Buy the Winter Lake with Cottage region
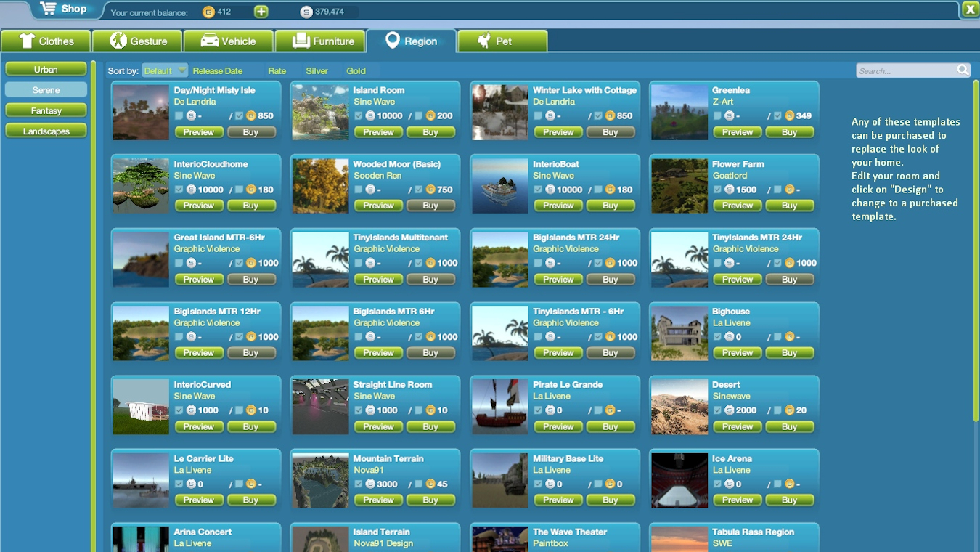980x552 pixels. pos(610,132)
